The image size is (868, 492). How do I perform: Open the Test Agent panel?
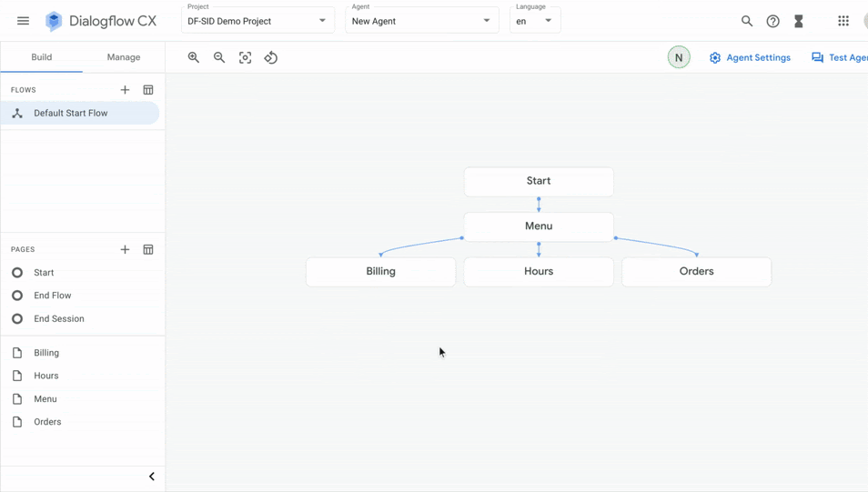pos(839,57)
